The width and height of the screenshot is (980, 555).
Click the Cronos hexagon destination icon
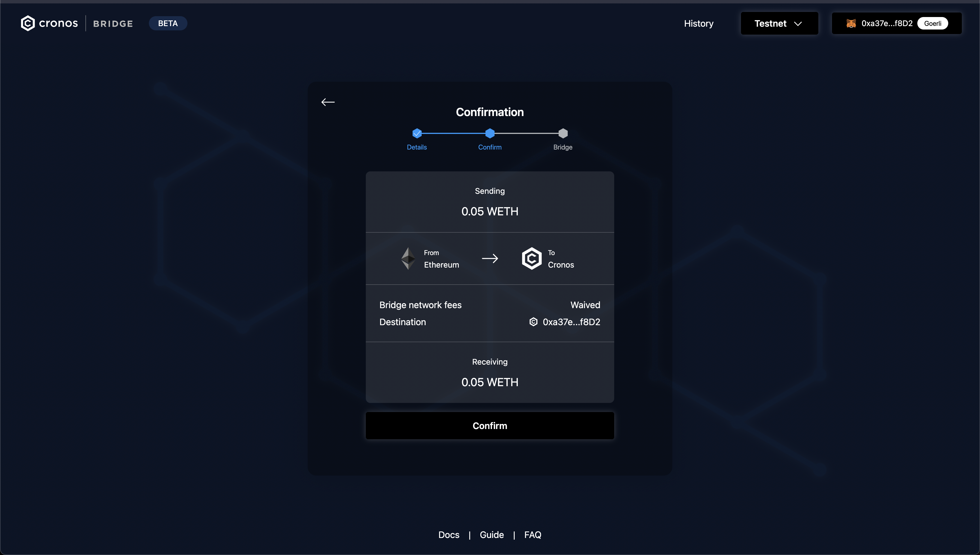[531, 258]
